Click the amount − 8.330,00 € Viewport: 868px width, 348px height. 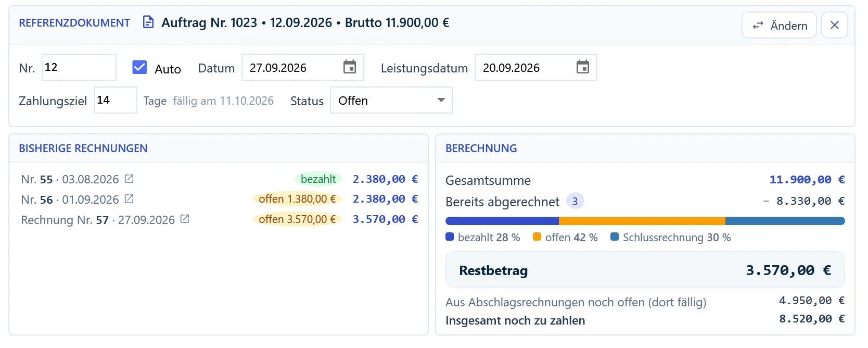[x=803, y=201]
